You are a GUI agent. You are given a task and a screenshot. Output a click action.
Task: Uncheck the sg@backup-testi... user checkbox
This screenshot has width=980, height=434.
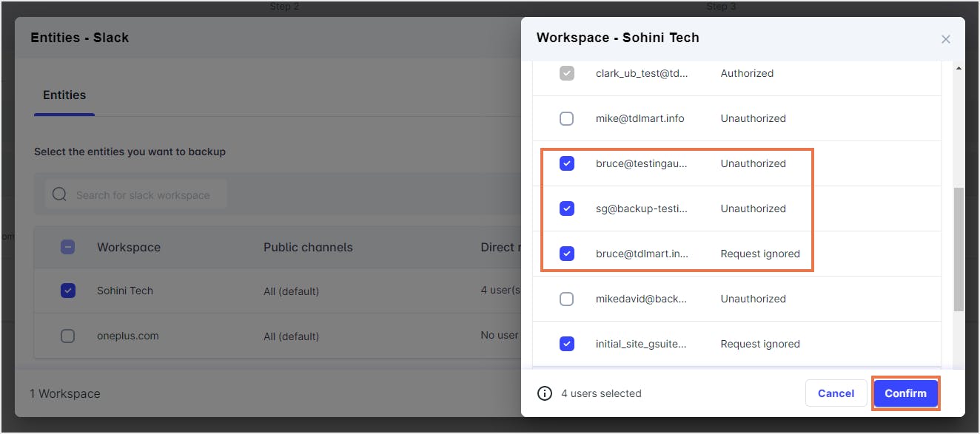click(567, 208)
